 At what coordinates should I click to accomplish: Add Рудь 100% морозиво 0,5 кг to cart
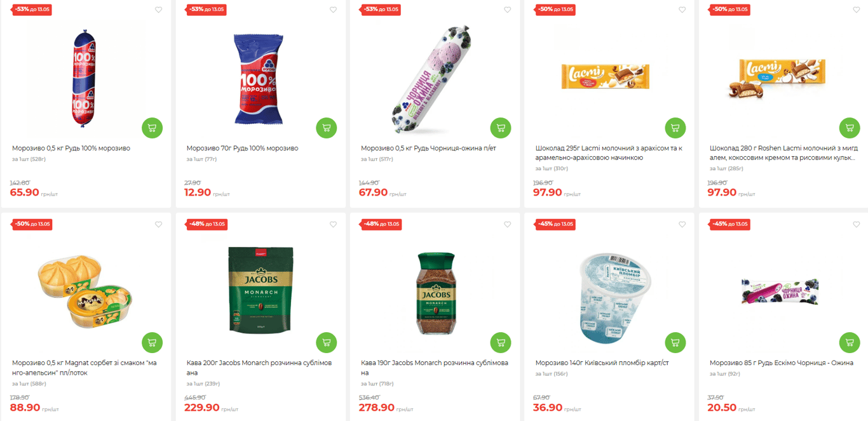[x=152, y=128]
